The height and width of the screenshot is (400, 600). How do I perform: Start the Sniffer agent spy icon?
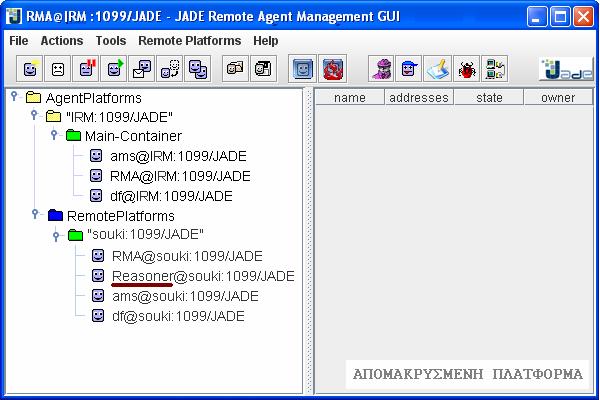382,69
